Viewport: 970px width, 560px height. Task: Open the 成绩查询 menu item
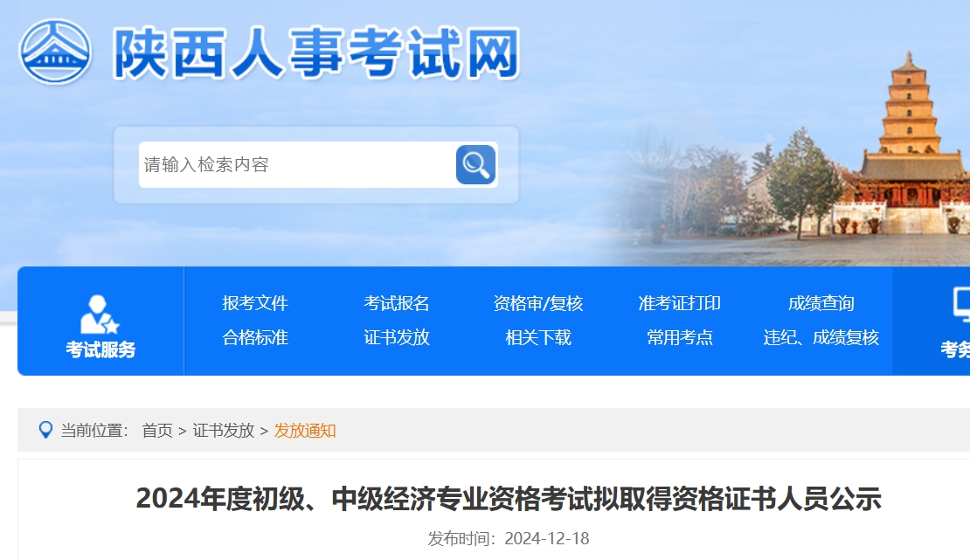pos(821,303)
